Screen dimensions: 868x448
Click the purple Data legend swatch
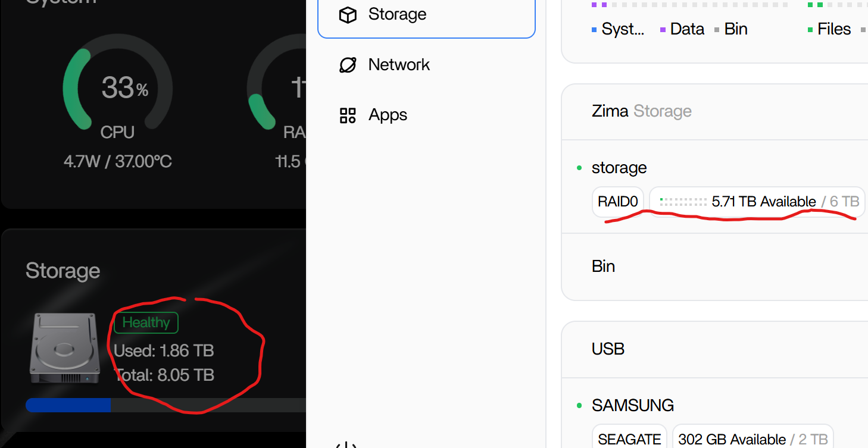[x=663, y=30]
